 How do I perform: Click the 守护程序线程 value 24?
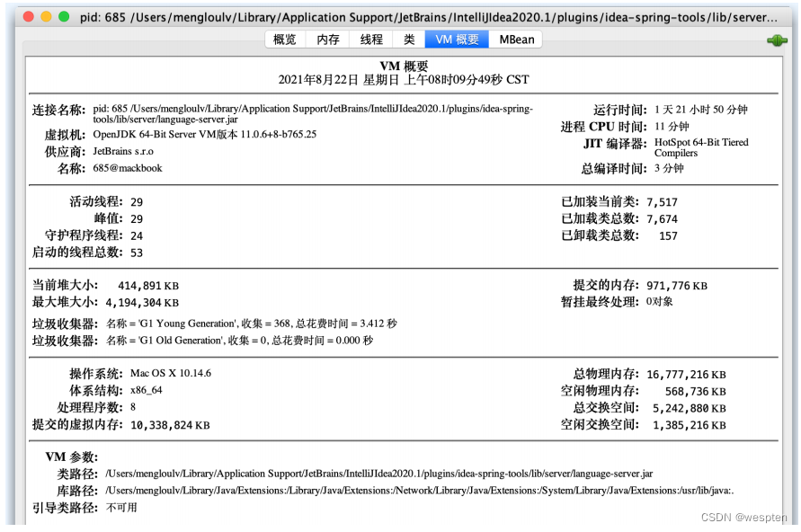[x=137, y=235]
